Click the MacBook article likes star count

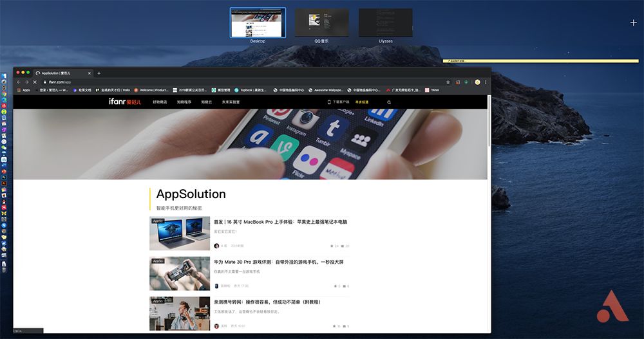tap(334, 246)
